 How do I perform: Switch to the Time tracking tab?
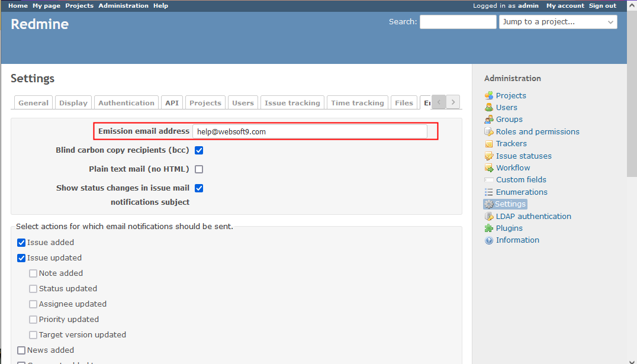tap(358, 103)
